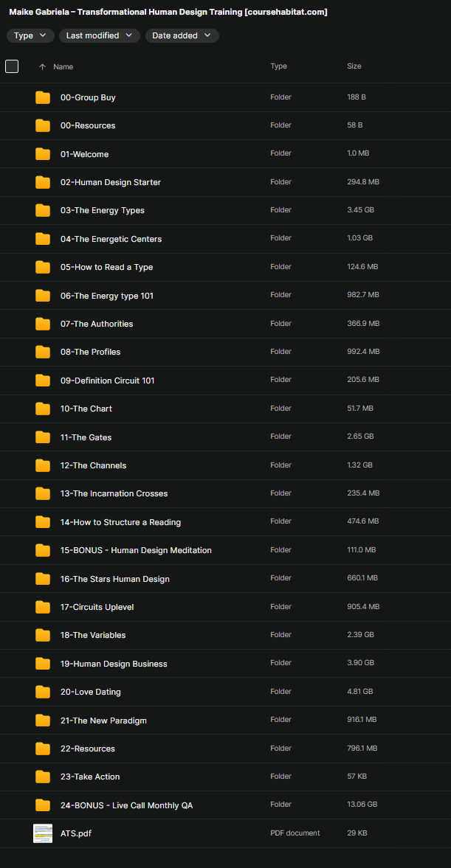Expand the Last modified filter dropdown
The width and height of the screenshot is (451, 868).
(99, 35)
